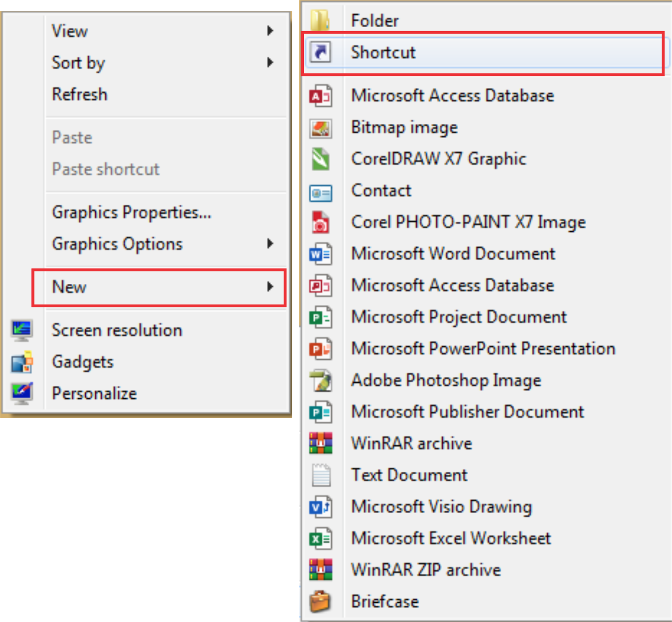Image resolution: width=672 pixels, height=622 pixels.
Task: Create a new Microsoft Visio Drawing
Action: (x=441, y=507)
